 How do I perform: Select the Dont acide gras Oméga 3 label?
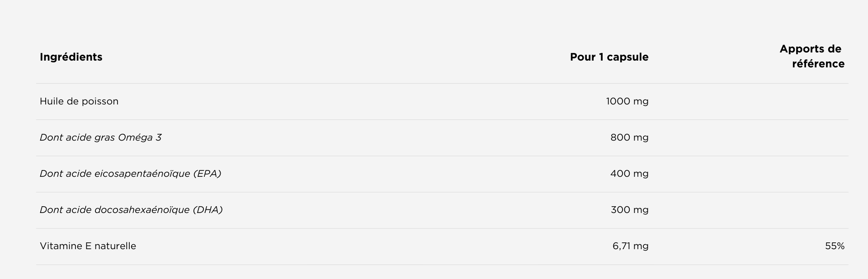pyautogui.click(x=100, y=137)
